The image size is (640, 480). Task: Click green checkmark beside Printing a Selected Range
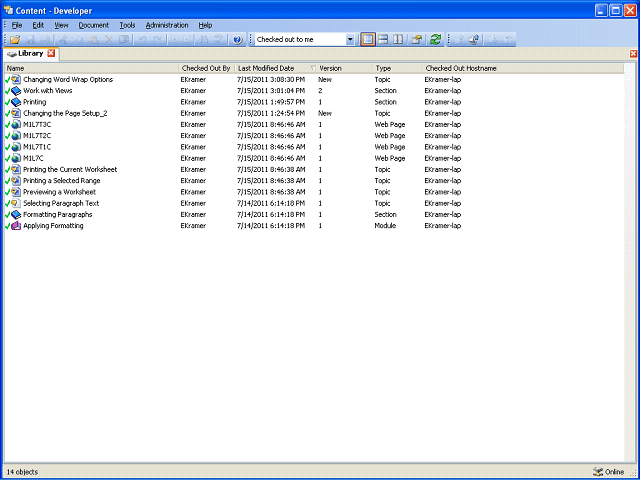(7, 181)
